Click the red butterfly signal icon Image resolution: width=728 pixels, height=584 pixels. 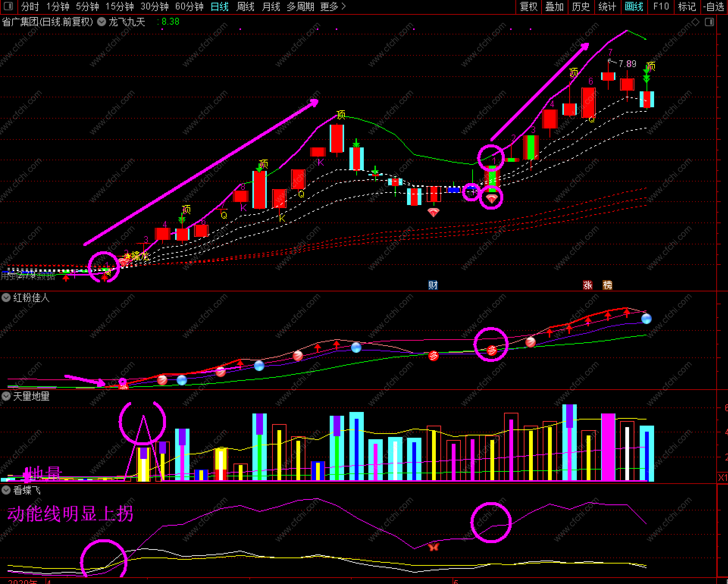coord(433,547)
